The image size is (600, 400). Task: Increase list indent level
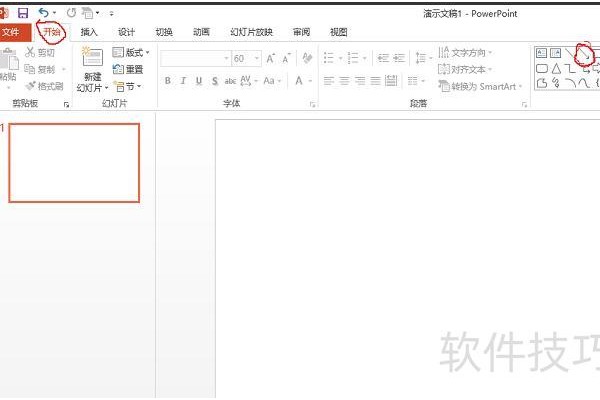tap(399, 58)
